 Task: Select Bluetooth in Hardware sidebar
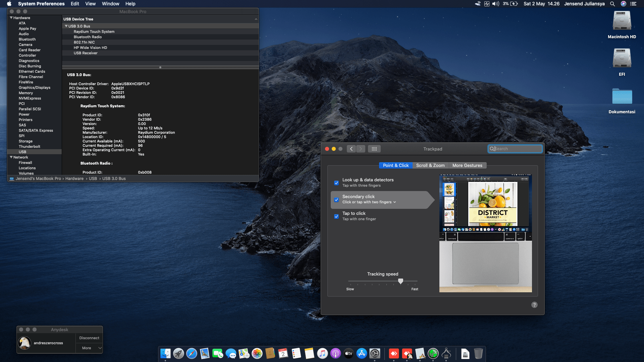[27, 39]
